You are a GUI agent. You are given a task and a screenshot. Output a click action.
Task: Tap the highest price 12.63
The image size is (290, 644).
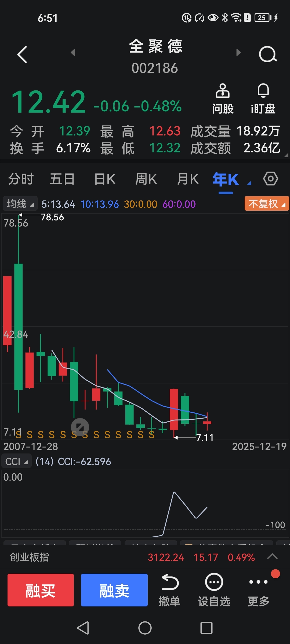pyautogui.click(x=165, y=131)
